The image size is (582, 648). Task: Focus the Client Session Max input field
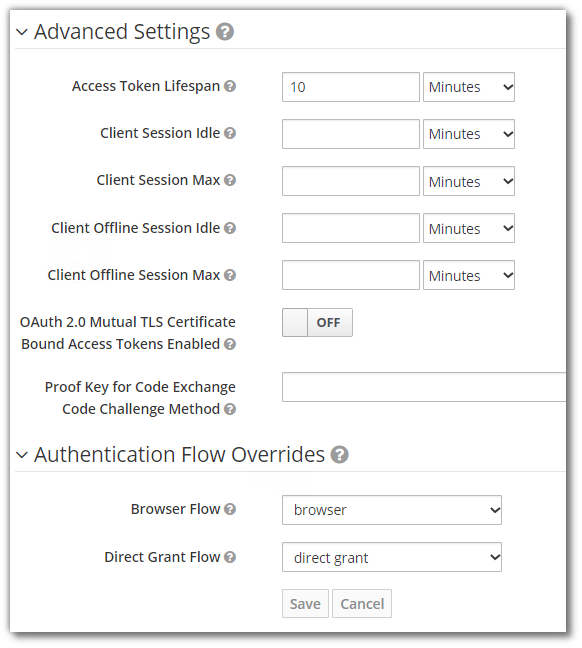(351, 181)
